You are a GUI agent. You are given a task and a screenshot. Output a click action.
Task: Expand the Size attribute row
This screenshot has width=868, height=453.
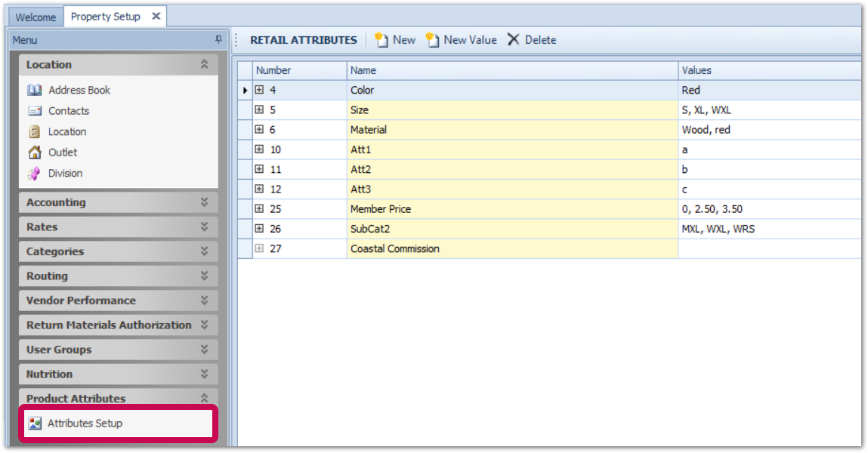point(259,109)
